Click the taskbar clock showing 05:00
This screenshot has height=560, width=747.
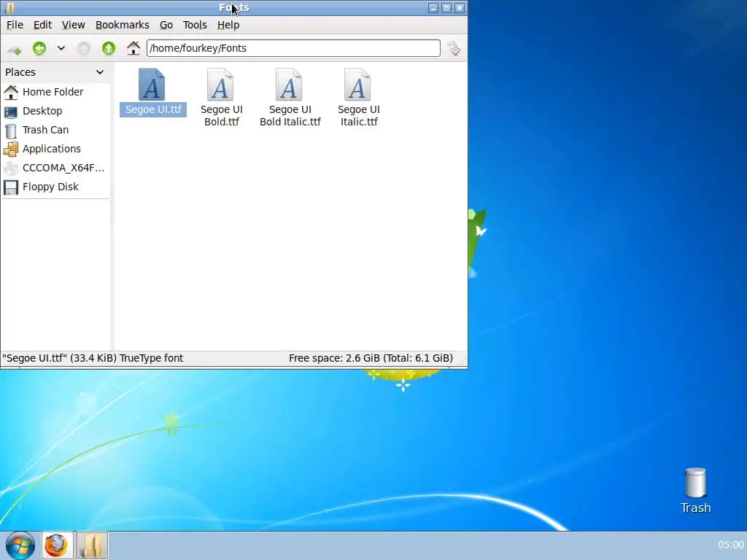pos(731,545)
